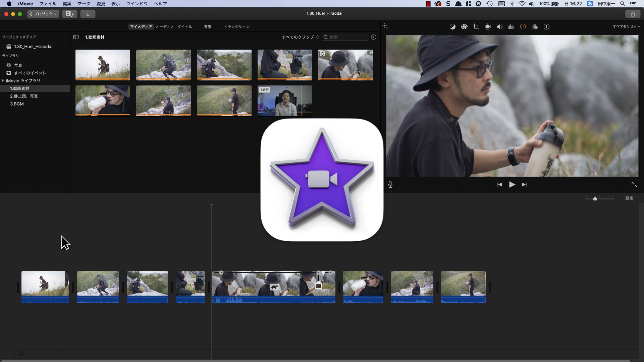Play the video in the viewer
The height and width of the screenshot is (362, 644).
click(x=512, y=185)
